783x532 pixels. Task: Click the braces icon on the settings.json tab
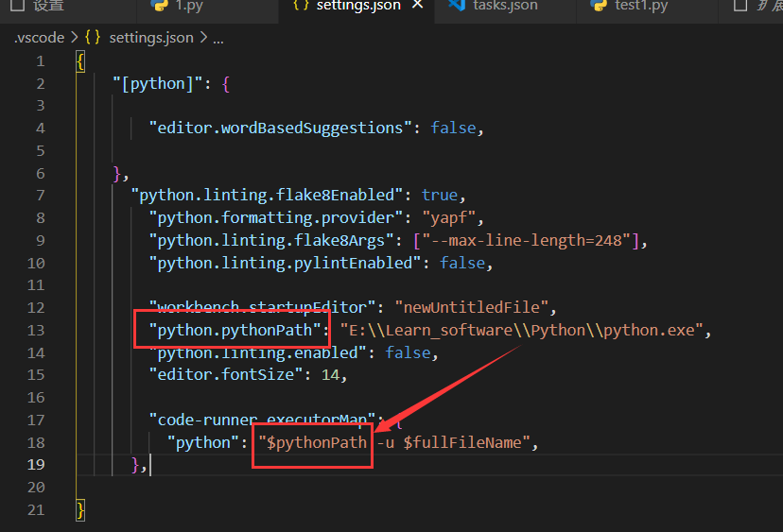301,5
